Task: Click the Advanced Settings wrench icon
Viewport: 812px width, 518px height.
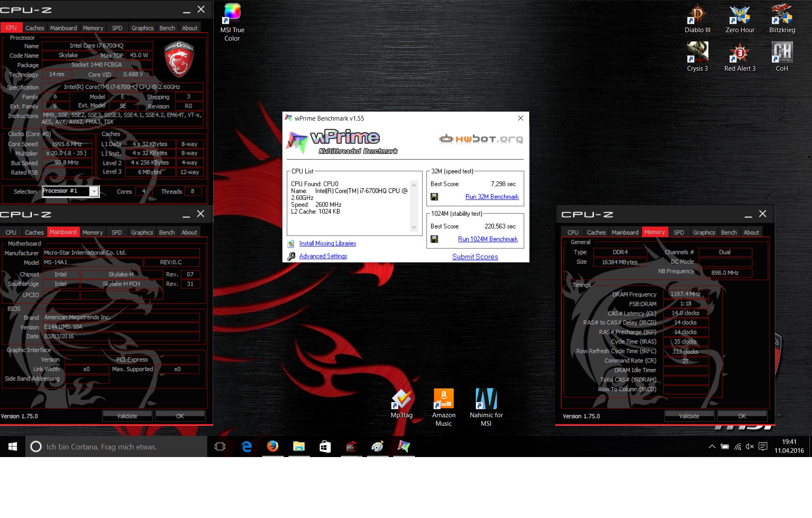Action: point(291,256)
